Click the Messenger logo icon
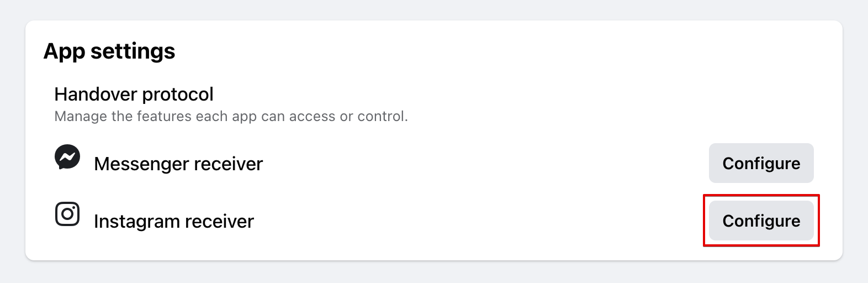The width and height of the screenshot is (868, 283). (67, 158)
